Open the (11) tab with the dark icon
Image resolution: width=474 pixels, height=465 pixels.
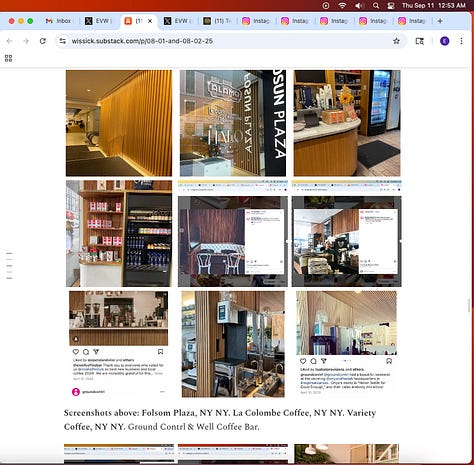coord(217,21)
